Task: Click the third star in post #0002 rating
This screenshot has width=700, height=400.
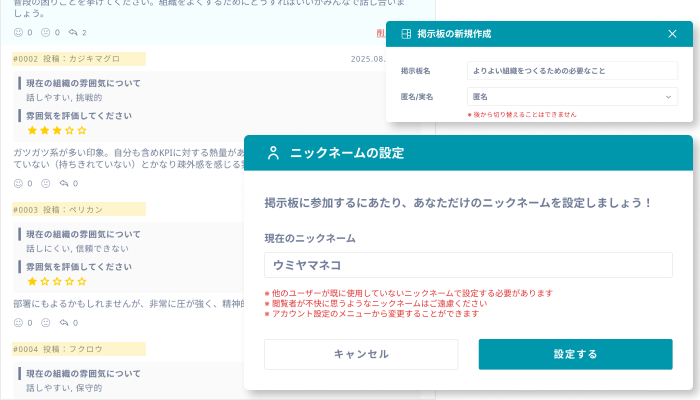Action: click(57, 130)
